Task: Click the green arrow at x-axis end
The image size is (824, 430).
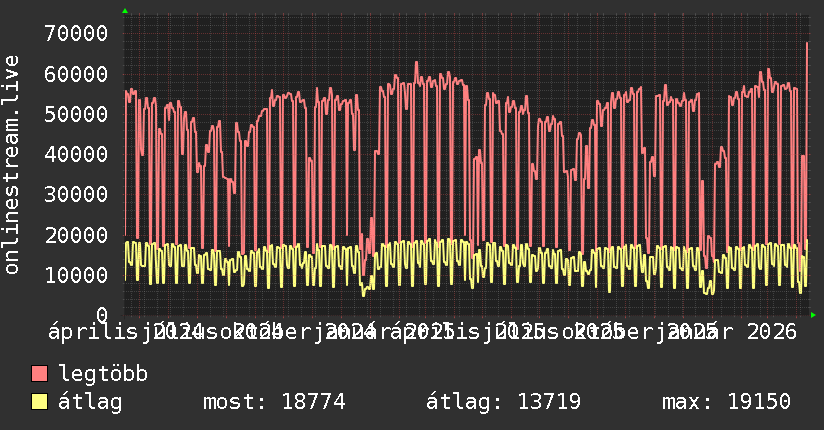Action: point(813,315)
